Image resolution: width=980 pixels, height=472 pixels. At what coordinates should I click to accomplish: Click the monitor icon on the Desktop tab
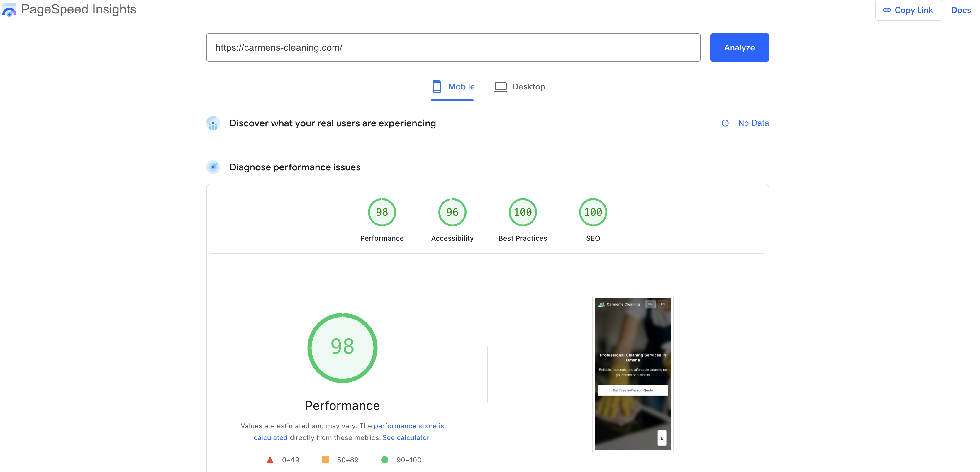pyautogui.click(x=501, y=86)
